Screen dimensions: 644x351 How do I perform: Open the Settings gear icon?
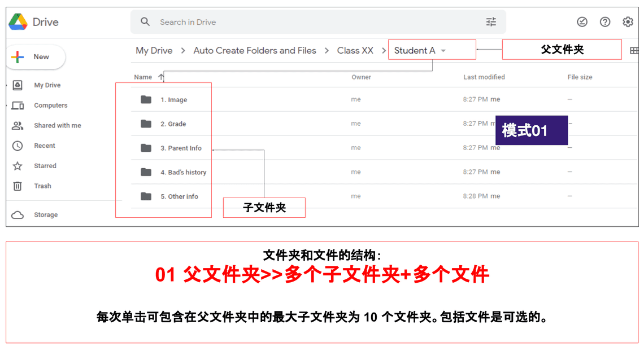pyautogui.click(x=628, y=22)
